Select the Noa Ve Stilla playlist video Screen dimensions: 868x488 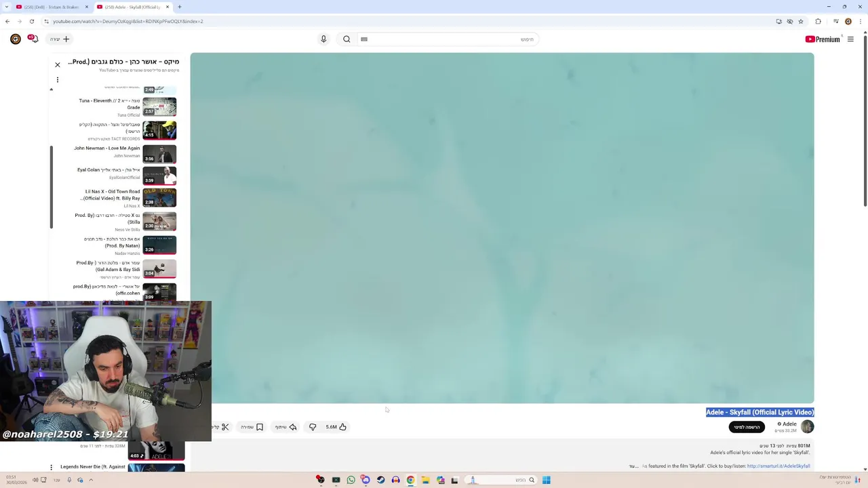pos(125,222)
